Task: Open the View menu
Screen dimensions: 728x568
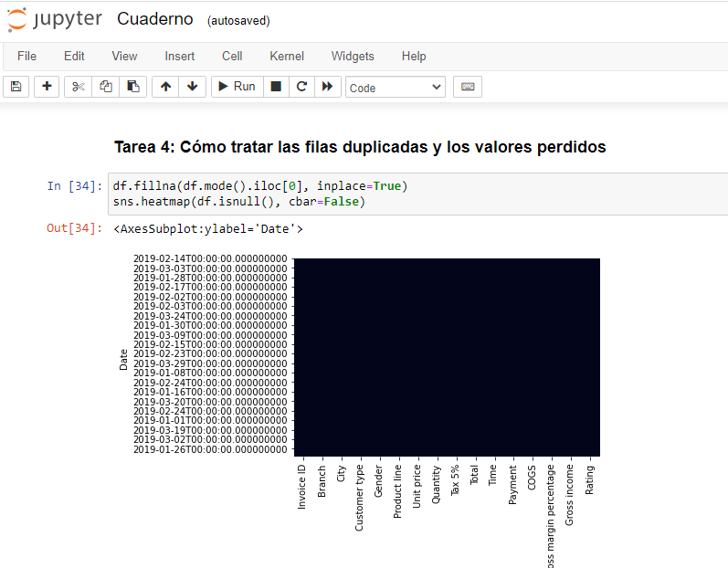Action: click(124, 56)
